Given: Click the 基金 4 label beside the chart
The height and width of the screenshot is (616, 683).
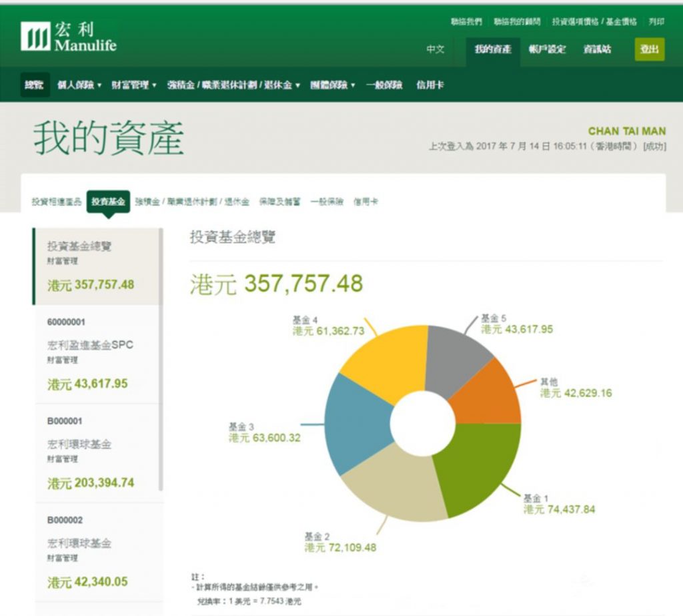Looking at the screenshot, I should [305, 320].
